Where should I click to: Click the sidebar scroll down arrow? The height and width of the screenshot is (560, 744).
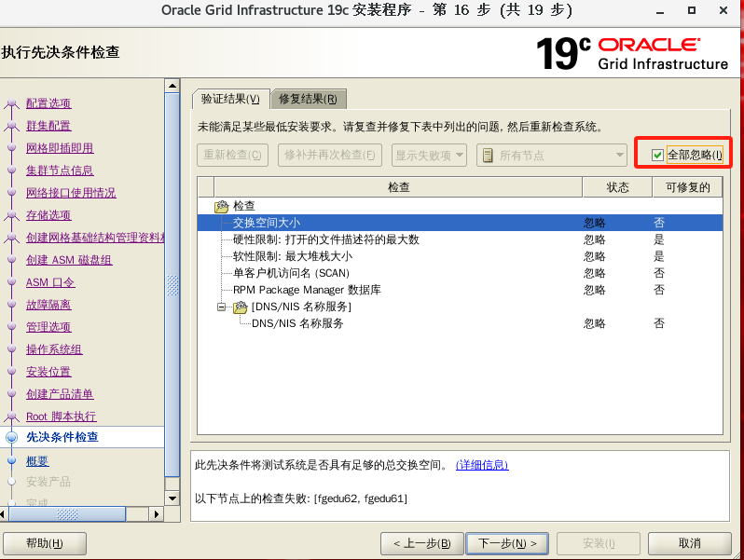click(x=172, y=499)
